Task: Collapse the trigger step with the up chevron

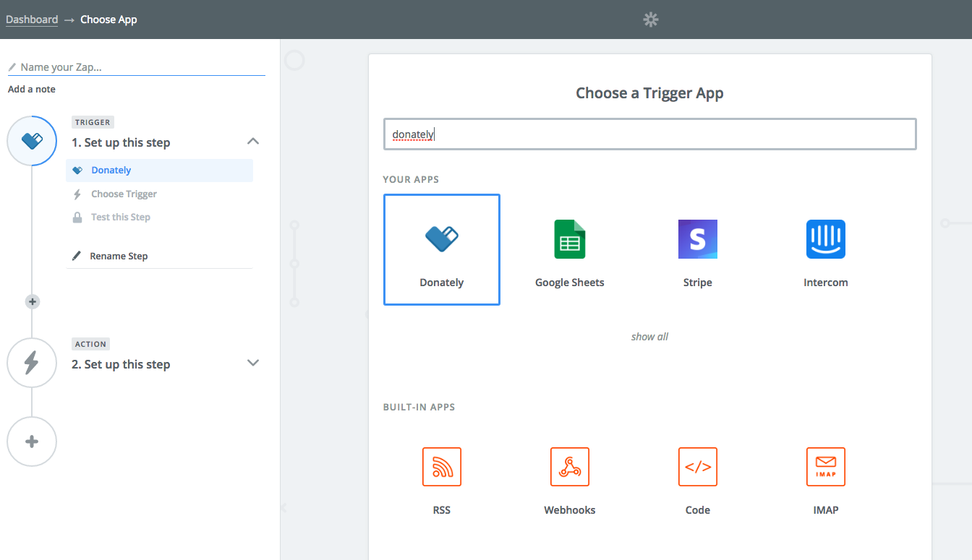Action: 253,141
